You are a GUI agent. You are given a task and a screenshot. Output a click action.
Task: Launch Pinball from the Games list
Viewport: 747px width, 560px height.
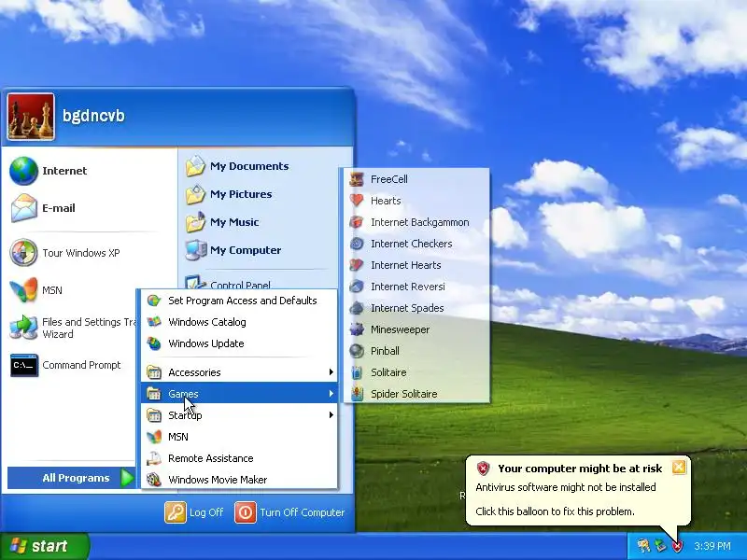[x=416, y=351]
